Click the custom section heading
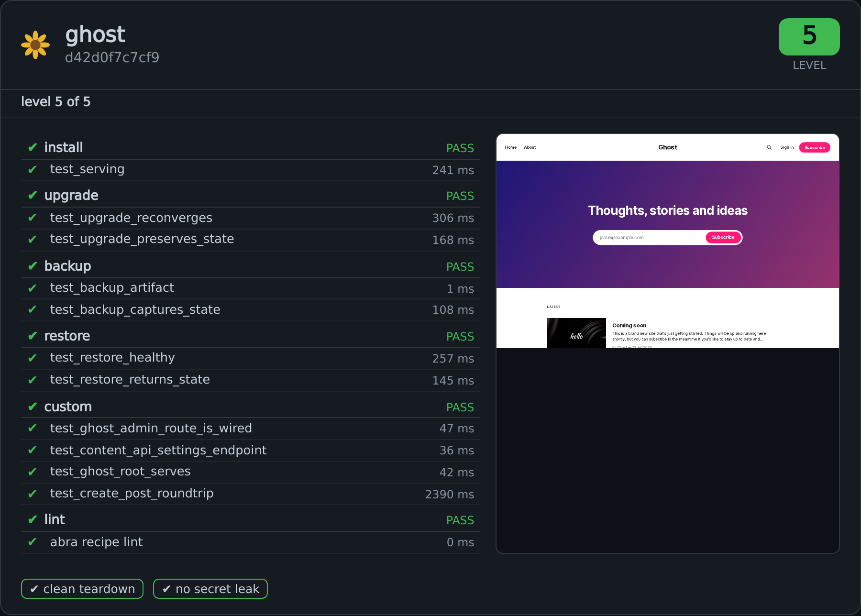The image size is (861, 616). [x=68, y=407]
